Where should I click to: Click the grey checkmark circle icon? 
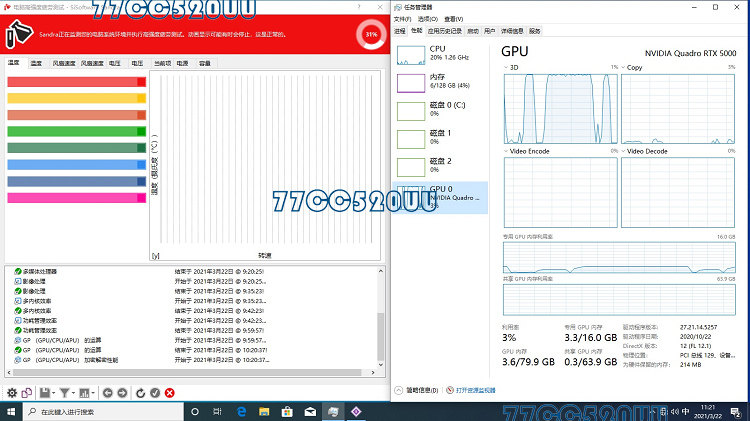(x=155, y=393)
